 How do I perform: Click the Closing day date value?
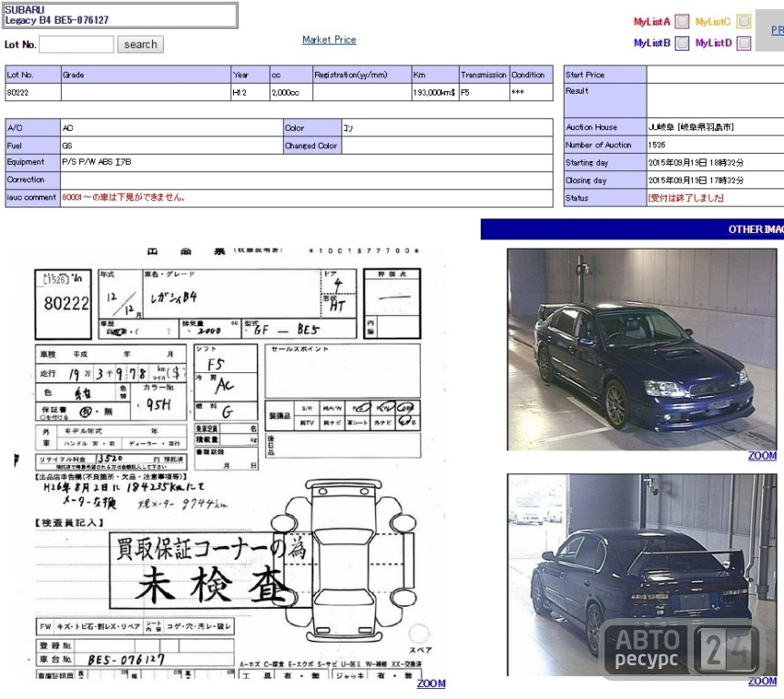[696, 180]
